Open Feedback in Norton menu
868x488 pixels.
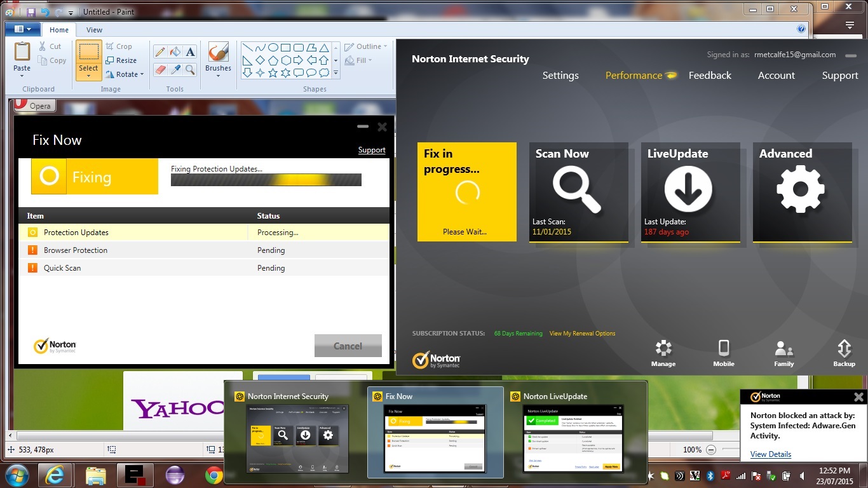[710, 75]
